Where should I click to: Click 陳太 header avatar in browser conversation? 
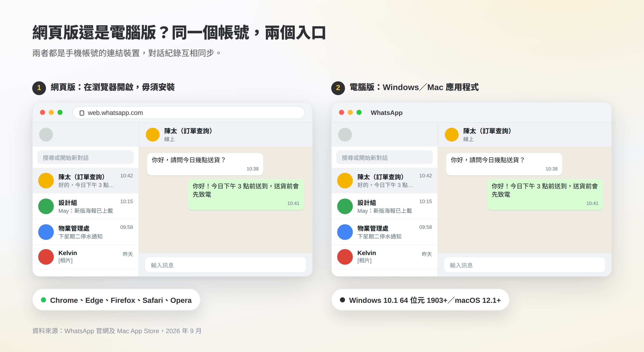153,135
